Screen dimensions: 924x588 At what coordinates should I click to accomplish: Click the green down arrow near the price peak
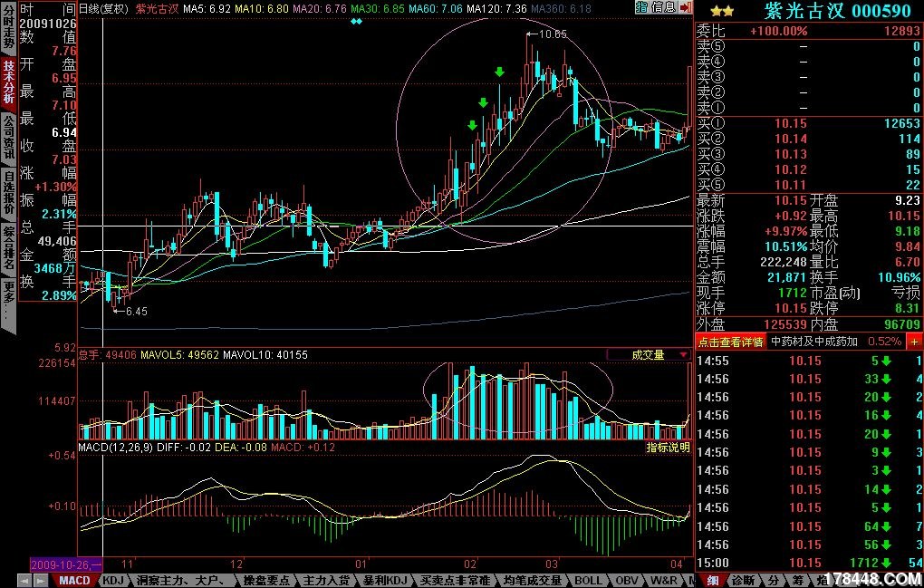pos(499,72)
